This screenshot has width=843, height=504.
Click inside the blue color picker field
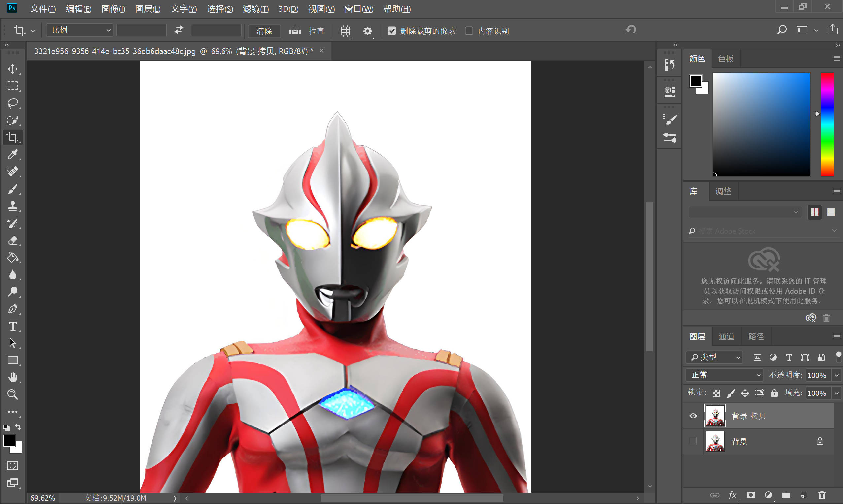point(761,124)
